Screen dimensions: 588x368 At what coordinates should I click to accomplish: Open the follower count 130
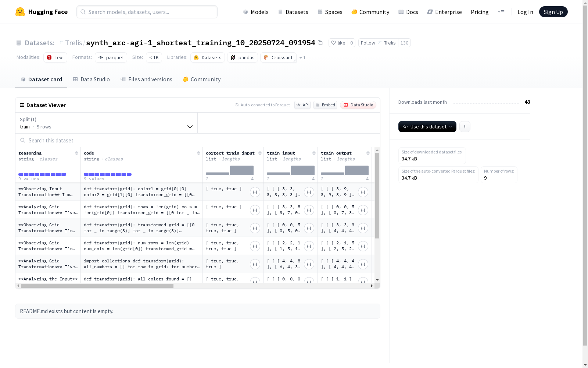pyautogui.click(x=404, y=43)
